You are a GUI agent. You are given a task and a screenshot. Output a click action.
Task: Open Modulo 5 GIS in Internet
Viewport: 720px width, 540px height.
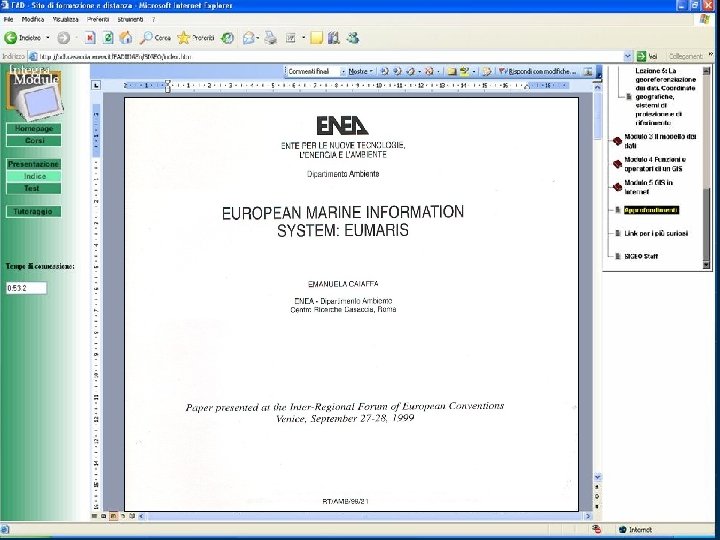pyautogui.click(x=648, y=187)
